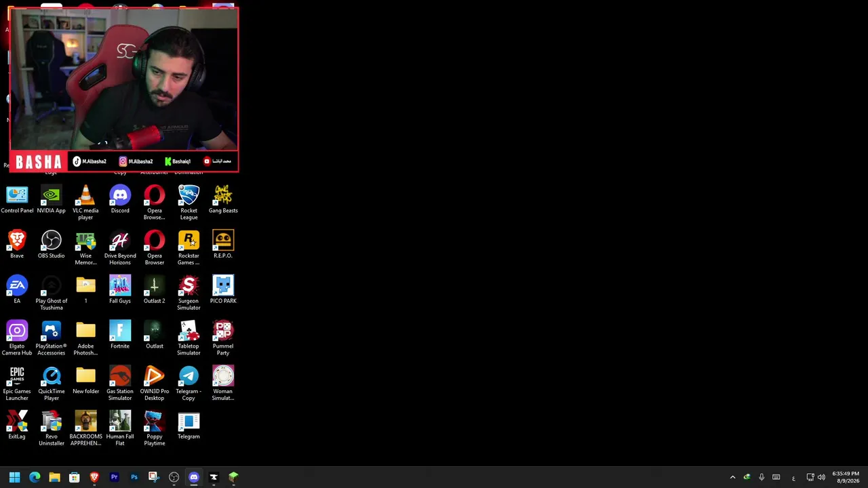Open the Control Panel desktop shortcut
Screen dimensions: 868x488
pyautogui.click(x=17, y=200)
